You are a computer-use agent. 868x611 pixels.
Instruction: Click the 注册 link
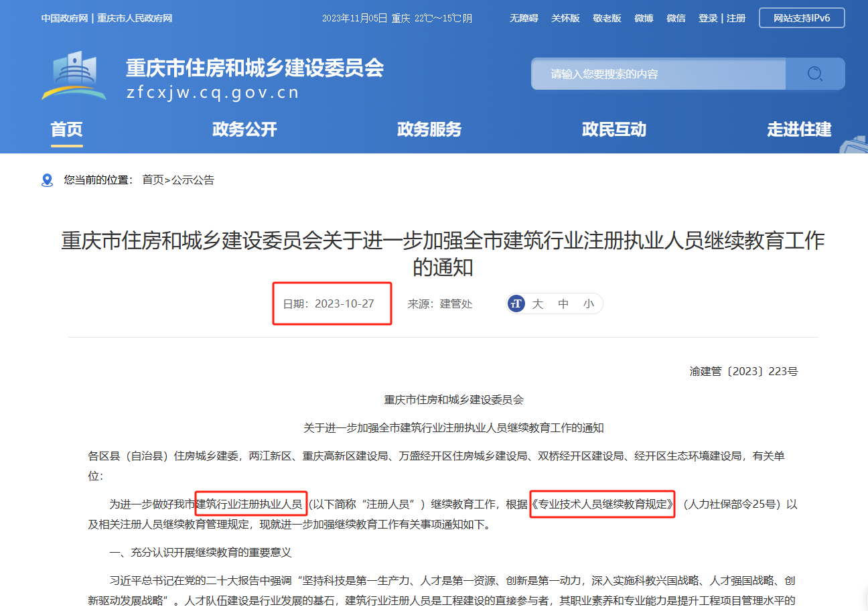tap(736, 18)
